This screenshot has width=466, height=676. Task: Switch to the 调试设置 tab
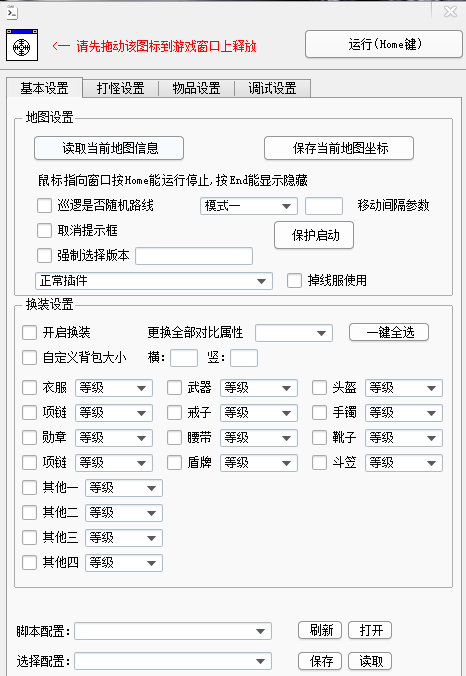coord(272,88)
